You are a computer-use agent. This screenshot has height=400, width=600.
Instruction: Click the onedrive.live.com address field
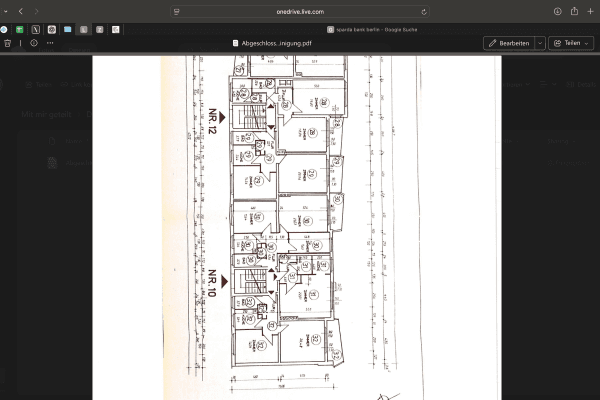click(x=300, y=11)
